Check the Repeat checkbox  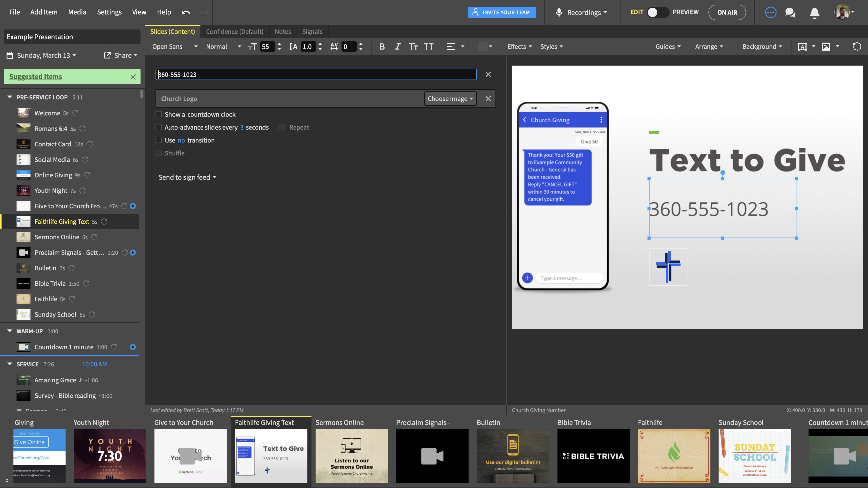point(281,127)
